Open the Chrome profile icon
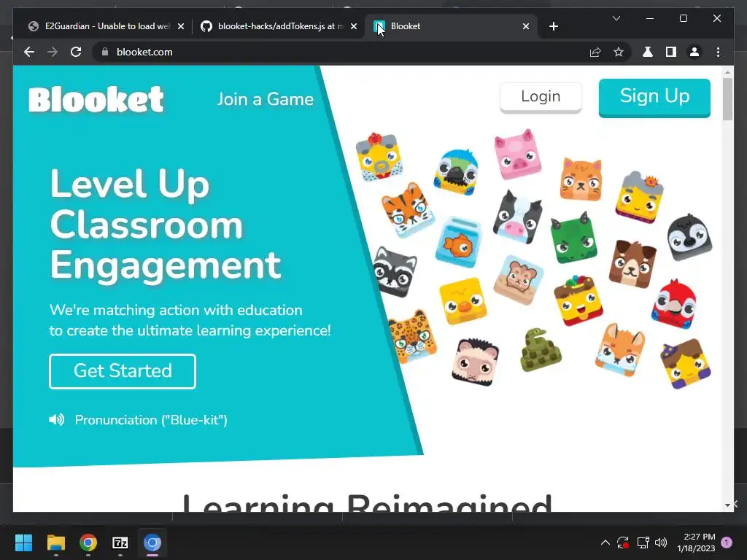 coord(694,52)
